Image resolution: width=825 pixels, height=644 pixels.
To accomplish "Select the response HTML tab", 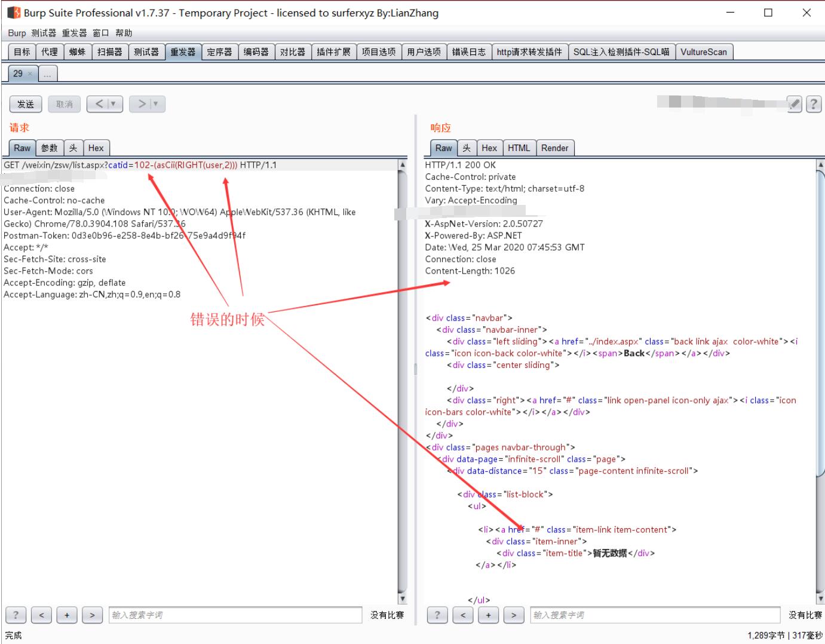I will [519, 148].
